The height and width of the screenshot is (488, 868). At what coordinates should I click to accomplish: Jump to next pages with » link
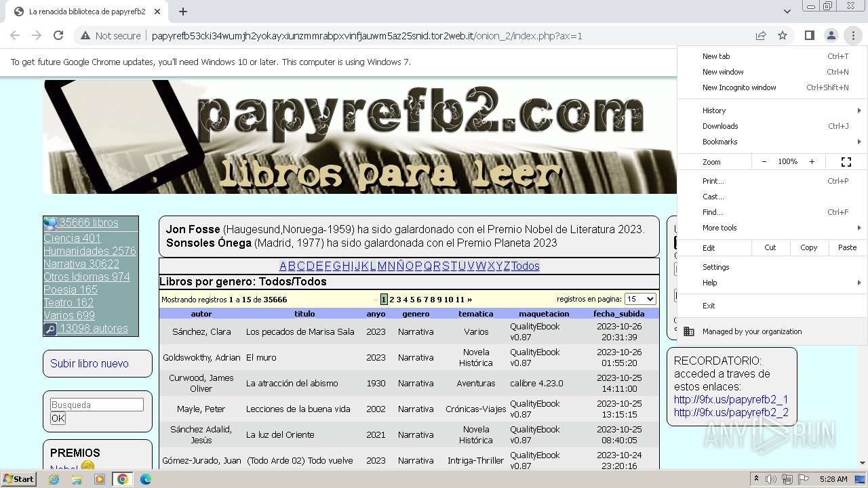(x=469, y=300)
